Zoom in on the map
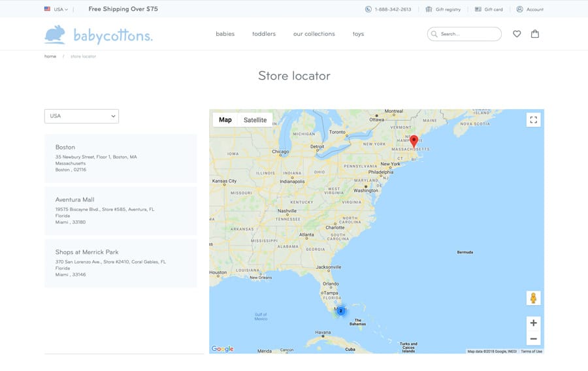 tap(534, 323)
